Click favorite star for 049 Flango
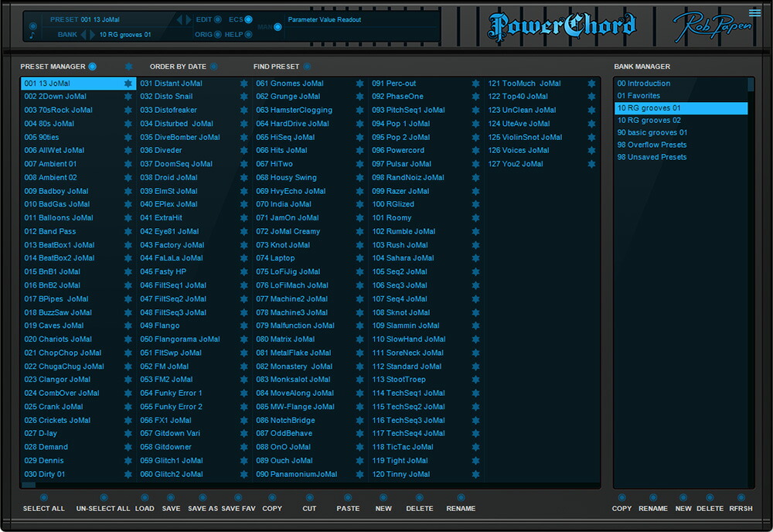773x532 pixels. point(244,326)
